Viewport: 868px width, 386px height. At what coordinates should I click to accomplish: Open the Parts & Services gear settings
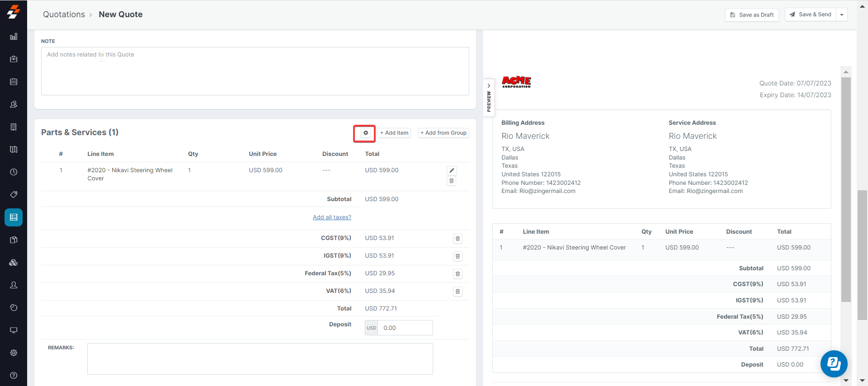point(365,133)
